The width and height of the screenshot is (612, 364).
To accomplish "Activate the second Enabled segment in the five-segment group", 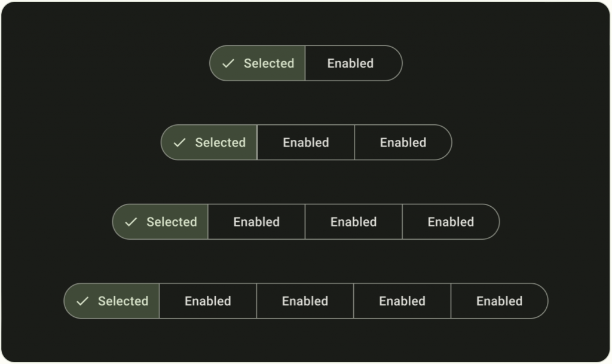I will [305, 301].
